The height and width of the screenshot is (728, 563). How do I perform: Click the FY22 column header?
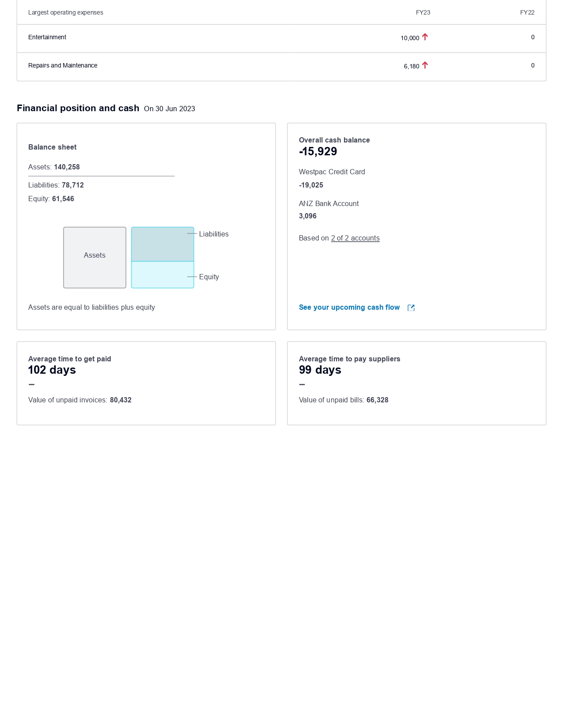(x=527, y=13)
